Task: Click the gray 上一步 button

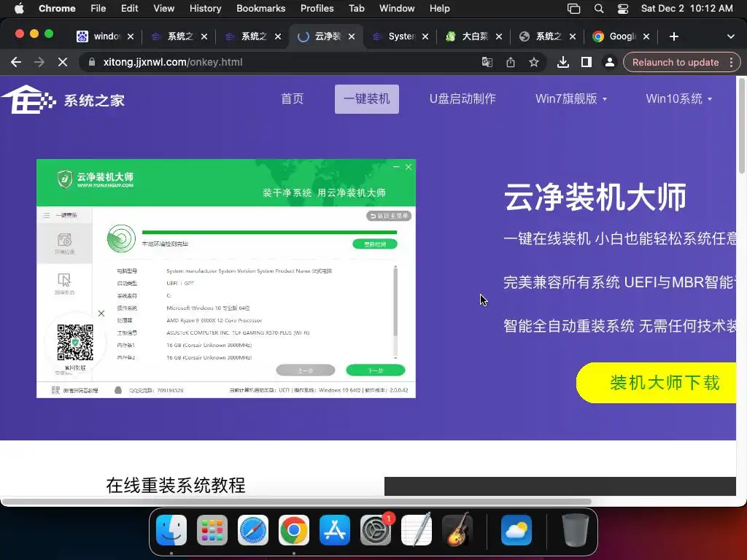Action: click(x=306, y=370)
